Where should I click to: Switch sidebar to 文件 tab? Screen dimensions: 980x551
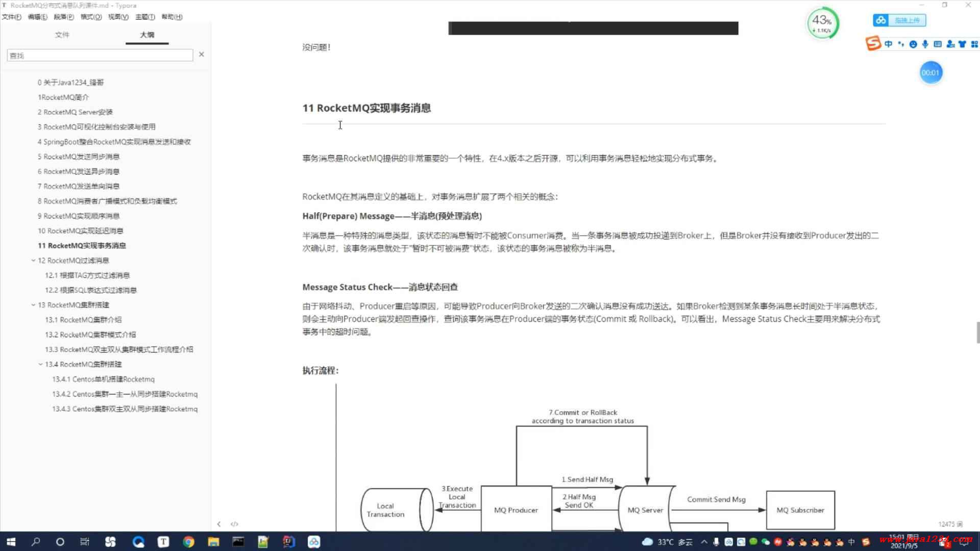62,35
